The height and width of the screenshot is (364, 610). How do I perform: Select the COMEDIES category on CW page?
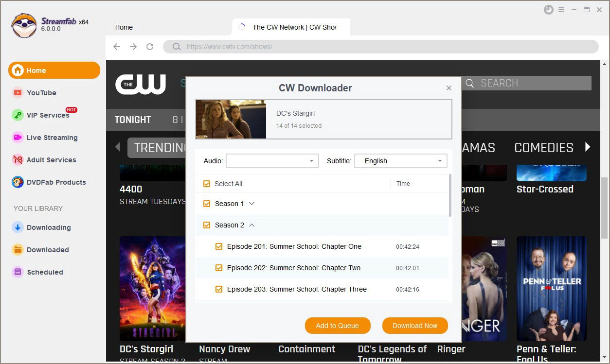(x=544, y=148)
